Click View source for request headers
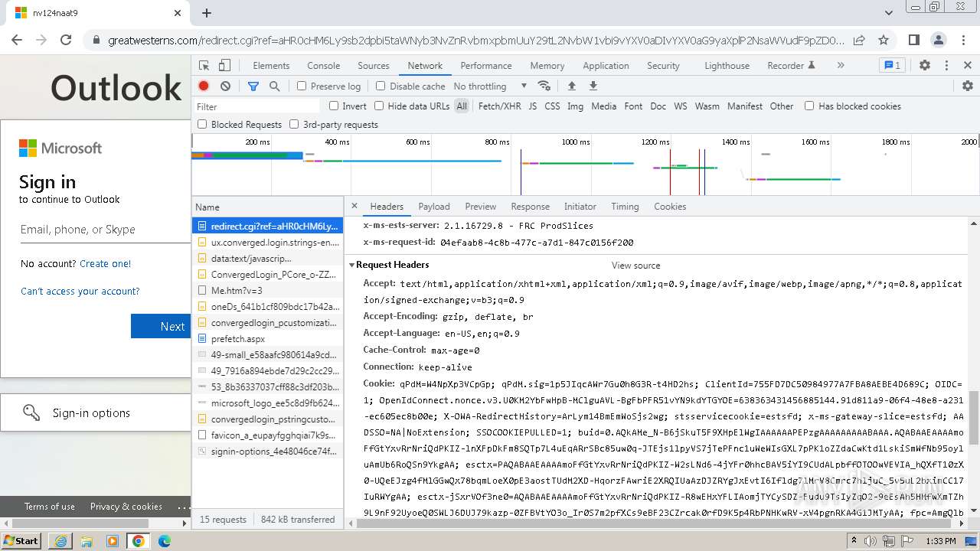Image resolution: width=980 pixels, height=551 pixels. [635, 266]
